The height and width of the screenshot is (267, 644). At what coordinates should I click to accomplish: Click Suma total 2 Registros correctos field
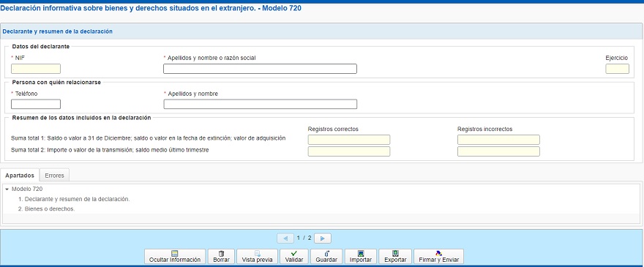(x=349, y=151)
